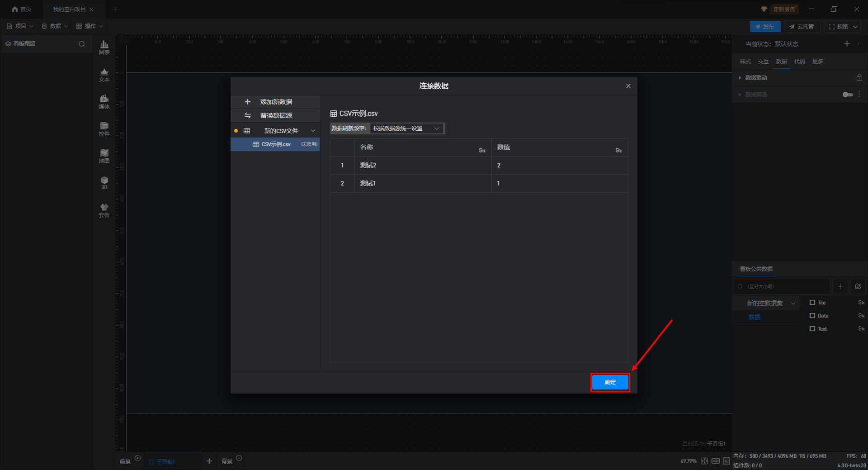The height and width of the screenshot is (470, 868).
Task: Open the 预览 dropdown arrow
Action: 855,27
